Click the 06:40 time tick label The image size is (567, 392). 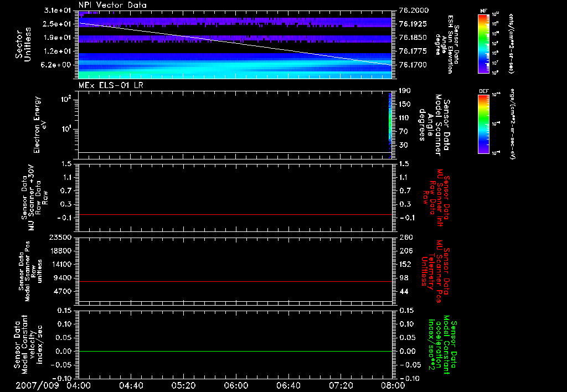pos(288,385)
